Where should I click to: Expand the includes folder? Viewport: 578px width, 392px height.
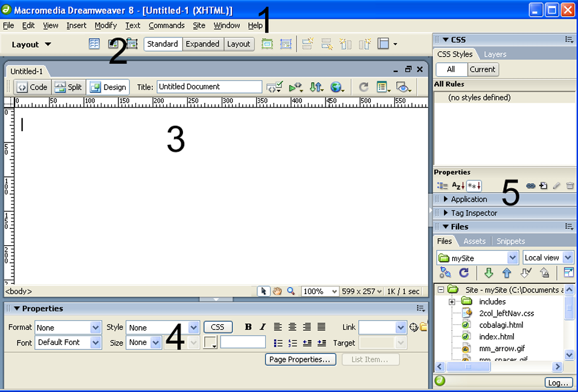pos(452,301)
